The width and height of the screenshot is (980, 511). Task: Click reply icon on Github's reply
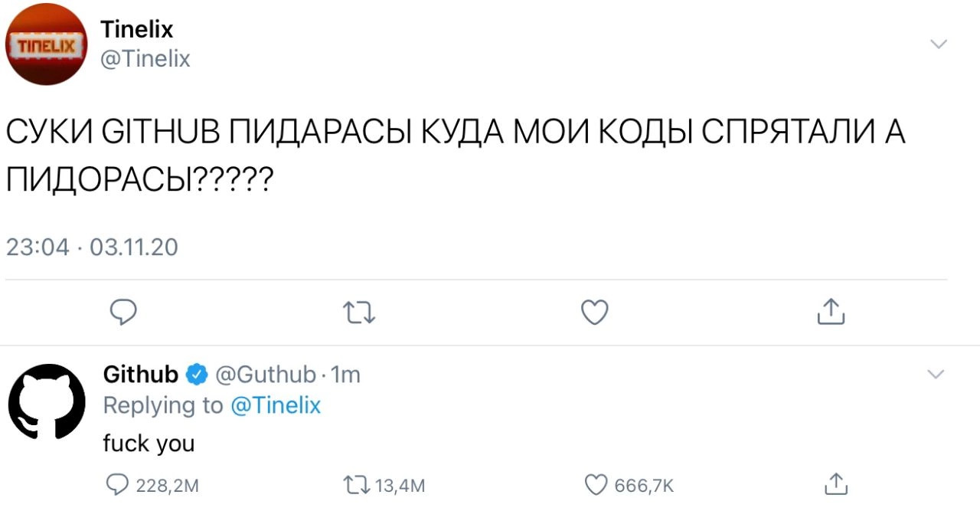(119, 485)
